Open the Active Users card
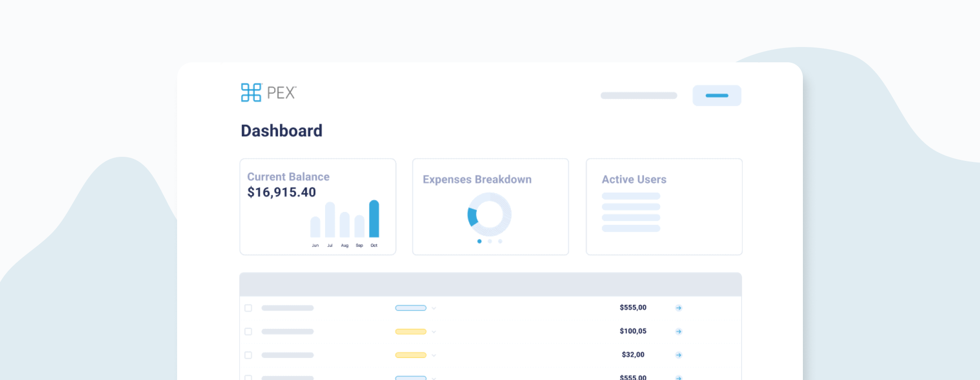The width and height of the screenshot is (980, 380). pos(664,206)
